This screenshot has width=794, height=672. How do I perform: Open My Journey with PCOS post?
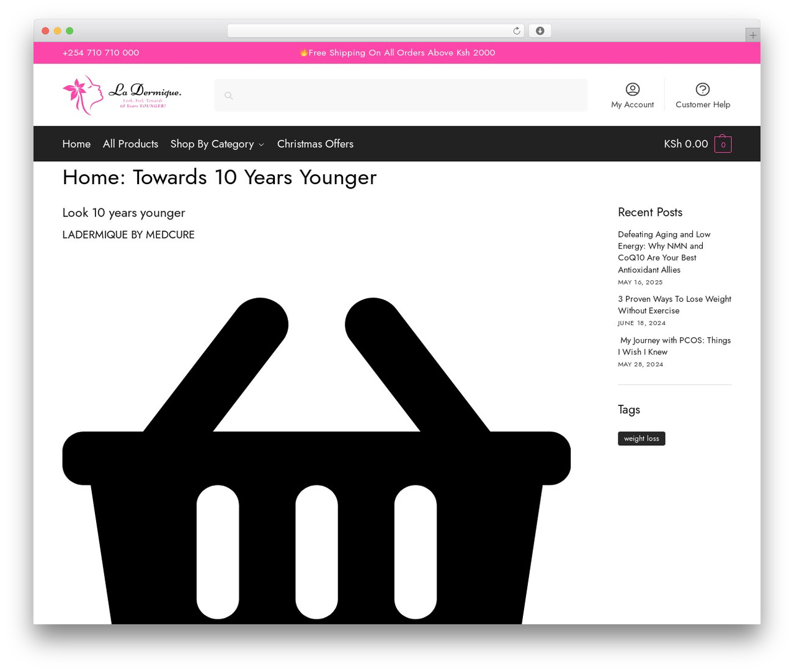[674, 346]
